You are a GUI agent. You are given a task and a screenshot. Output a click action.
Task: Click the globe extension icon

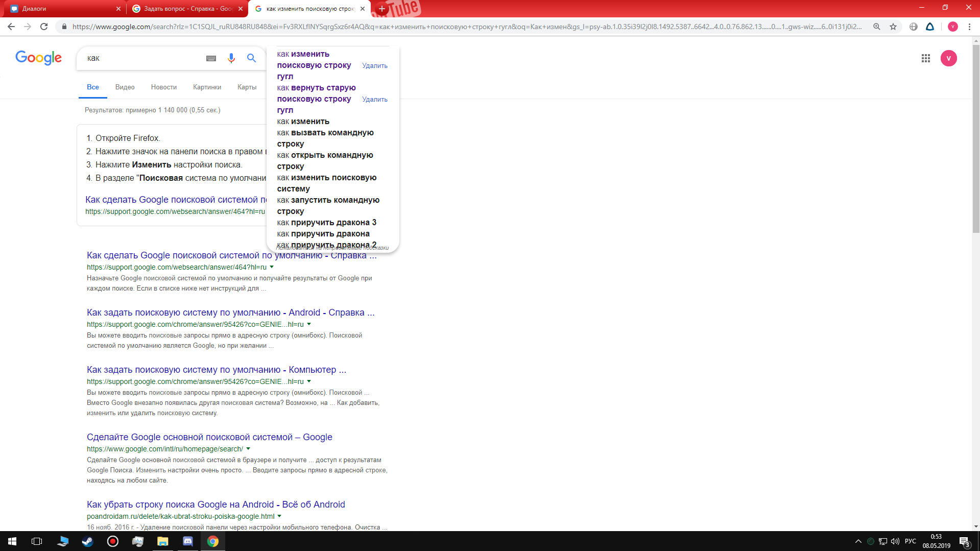[913, 27]
